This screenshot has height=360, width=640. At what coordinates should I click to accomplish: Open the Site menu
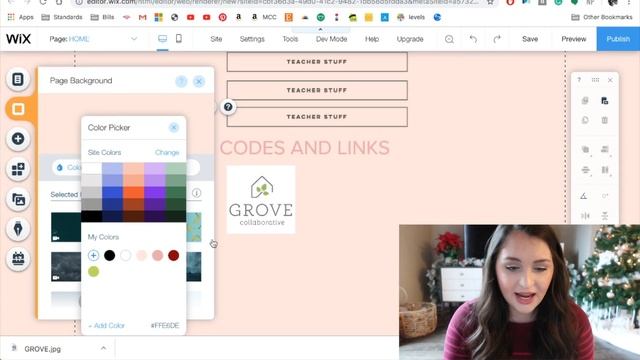216,39
